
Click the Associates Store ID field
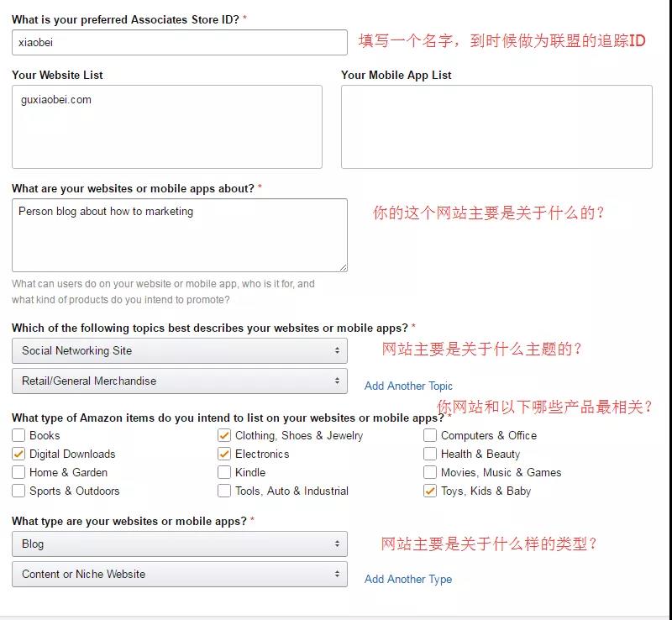179,41
